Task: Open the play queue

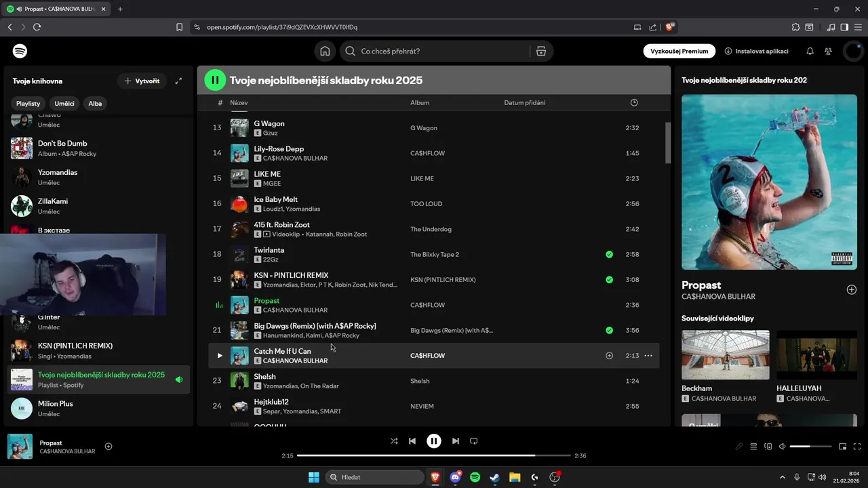Action: [753, 447]
